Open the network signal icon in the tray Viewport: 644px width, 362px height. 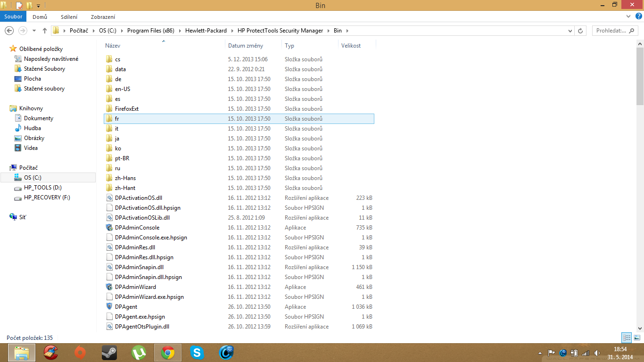coord(586,353)
